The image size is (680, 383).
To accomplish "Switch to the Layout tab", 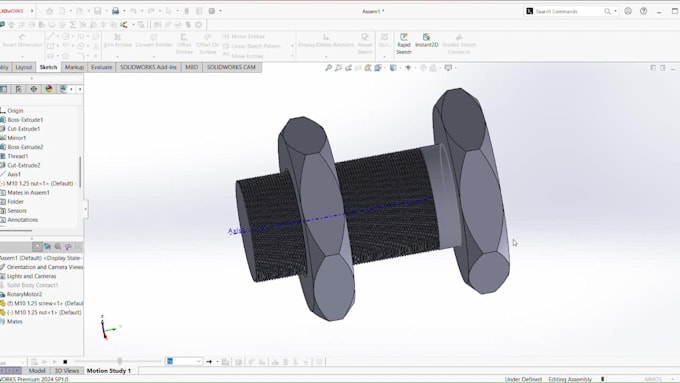I will click(23, 67).
